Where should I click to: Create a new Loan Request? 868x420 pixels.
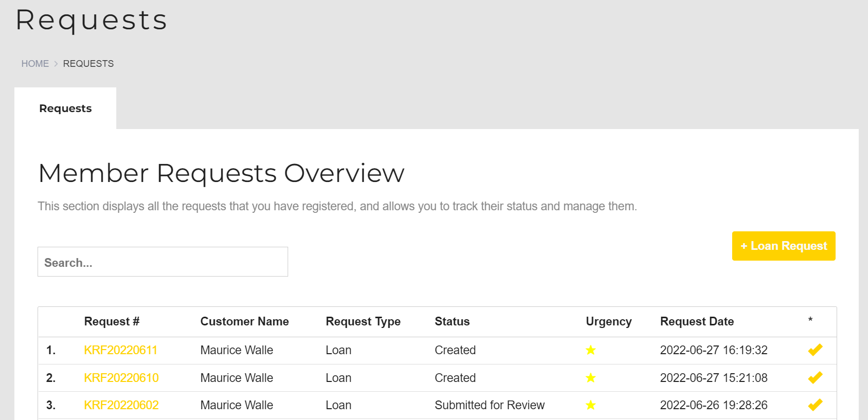tap(783, 246)
